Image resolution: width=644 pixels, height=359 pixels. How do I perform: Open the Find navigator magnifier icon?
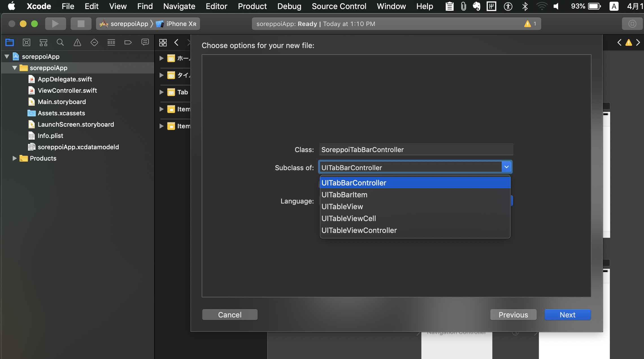60,43
